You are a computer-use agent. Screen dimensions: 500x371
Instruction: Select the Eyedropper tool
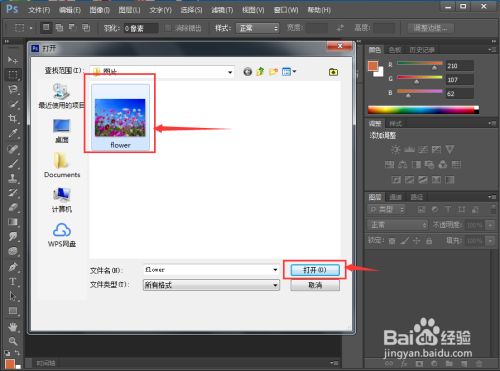(13, 133)
